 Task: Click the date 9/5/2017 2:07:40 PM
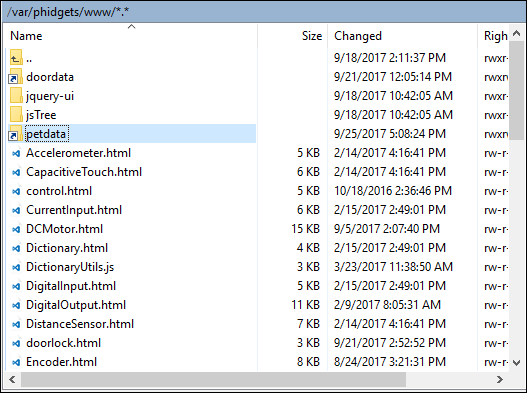click(387, 229)
